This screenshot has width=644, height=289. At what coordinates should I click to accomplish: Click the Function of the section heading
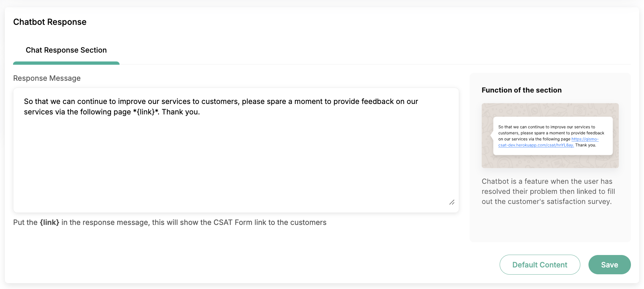pos(522,90)
